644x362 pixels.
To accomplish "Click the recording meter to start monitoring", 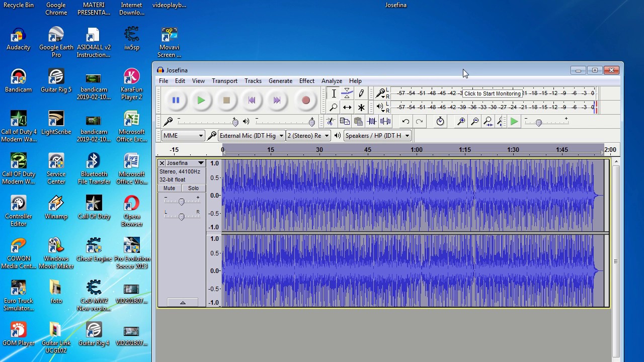I will [493, 93].
